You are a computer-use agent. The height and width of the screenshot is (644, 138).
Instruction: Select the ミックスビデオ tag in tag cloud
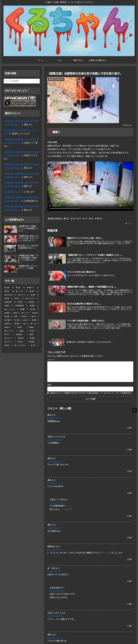point(22,345)
